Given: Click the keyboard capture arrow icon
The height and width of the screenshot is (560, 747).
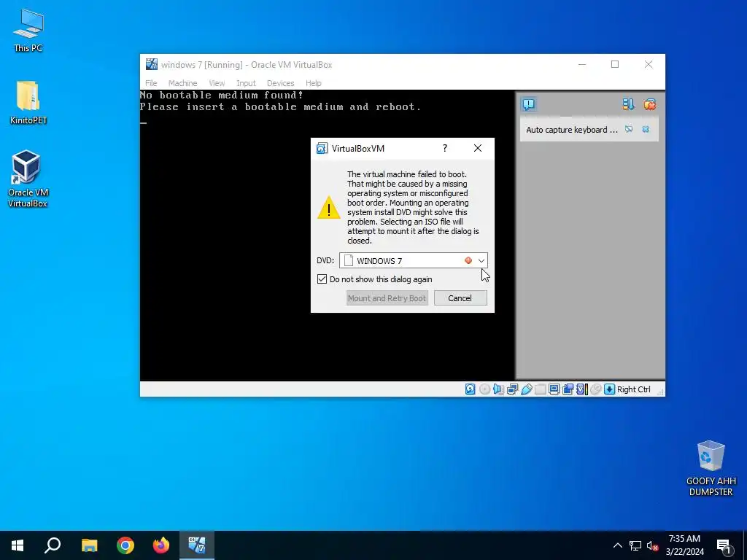Looking at the screenshot, I should (609, 389).
